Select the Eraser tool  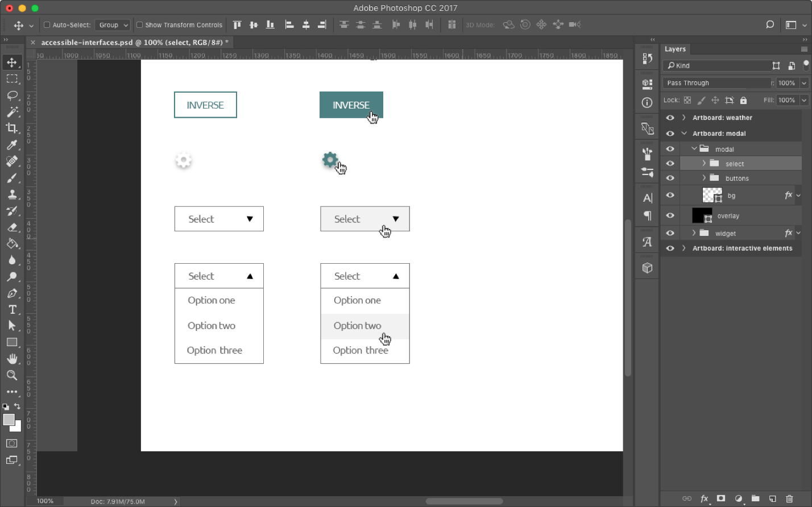point(12,227)
